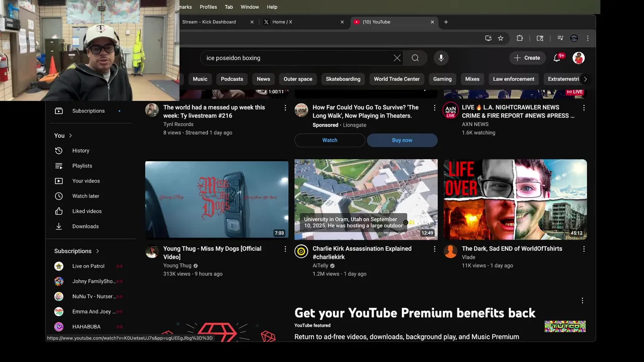The image size is (644, 362).
Task: Open the Chrome three-dot menu
Action: coord(588,38)
